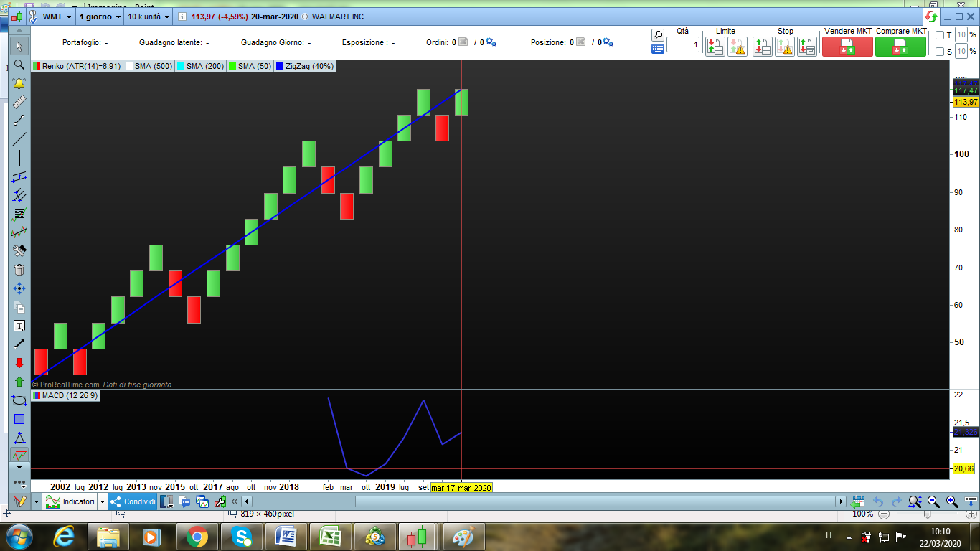This screenshot has width=980, height=551.
Task: Click the Vendere MKT sell button
Action: tap(847, 47)
